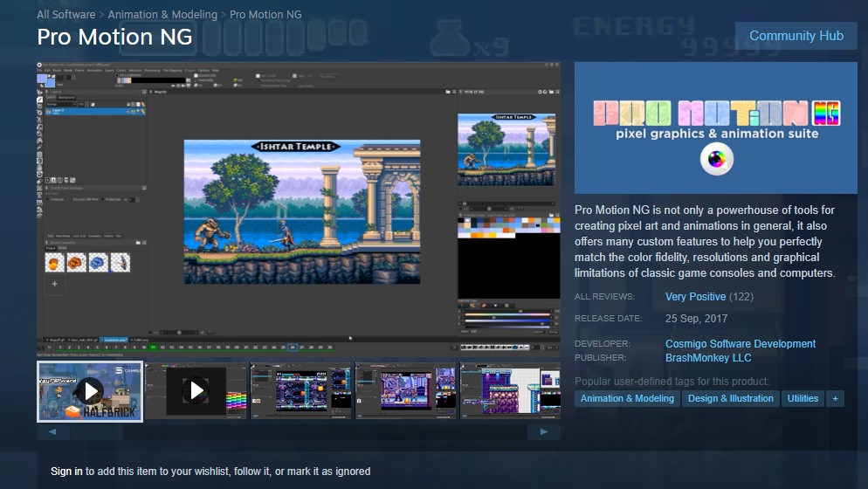
Task: Open Animation & Modeling breadcrumb link
Action: pos(162,15)
